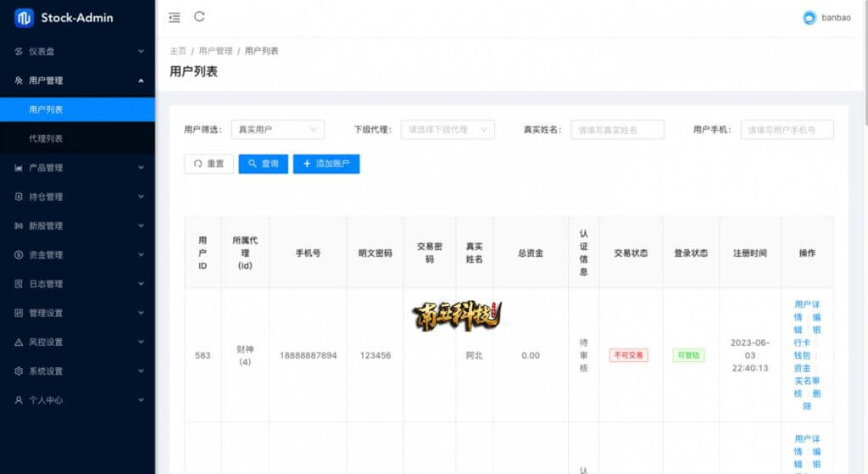Click the banbao username in header
The width and height of the screenshot is (868, 474).
click(836, 18)
